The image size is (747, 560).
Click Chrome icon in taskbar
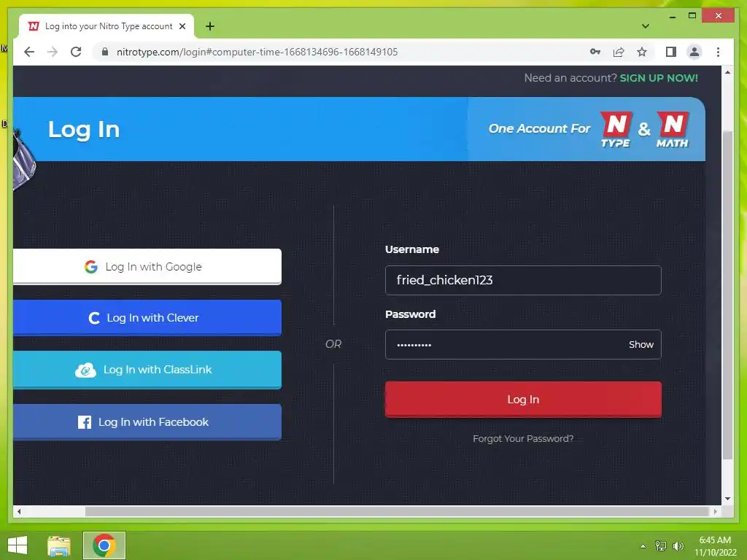tap(104, 545)
